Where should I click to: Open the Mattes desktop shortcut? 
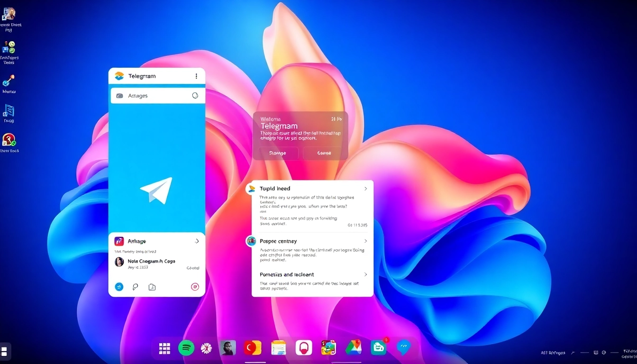9,81
